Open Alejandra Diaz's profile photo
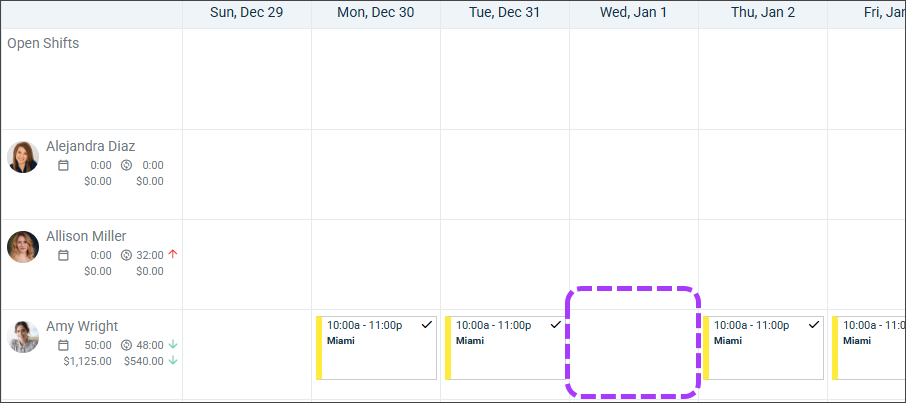Viewport: 906px width, 403px height. 23,157
